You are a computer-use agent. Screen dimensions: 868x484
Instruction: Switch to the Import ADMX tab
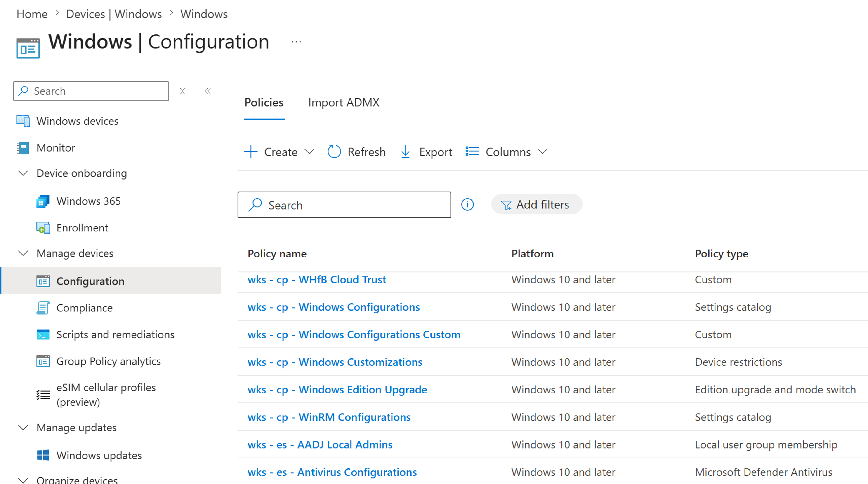click(344, 103)
